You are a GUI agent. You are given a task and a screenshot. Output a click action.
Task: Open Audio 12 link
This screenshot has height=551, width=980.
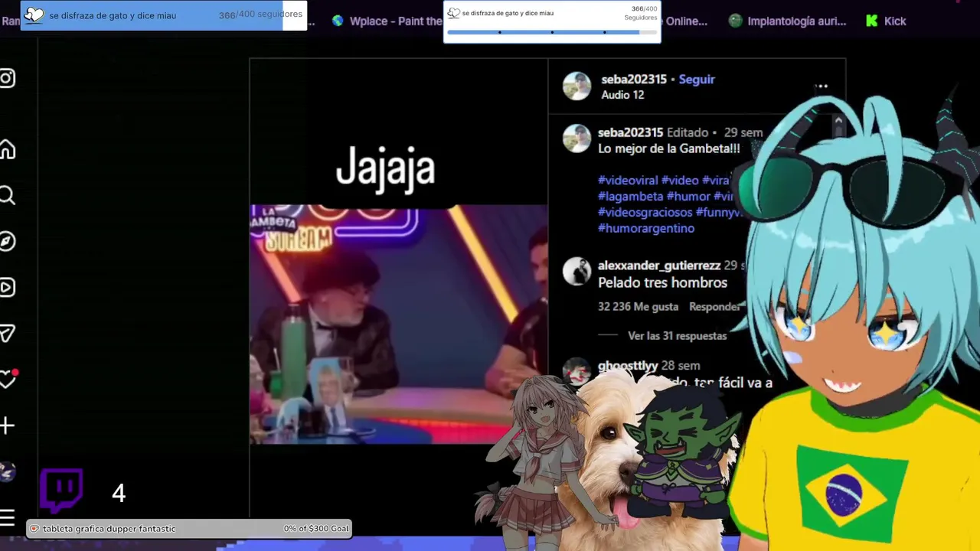click(x=622, y=95)
